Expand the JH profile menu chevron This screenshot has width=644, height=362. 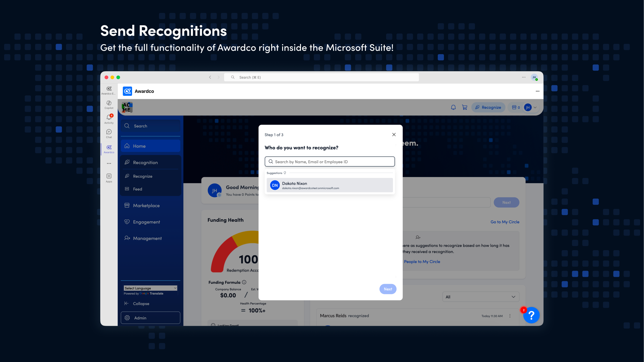point(535,107)
